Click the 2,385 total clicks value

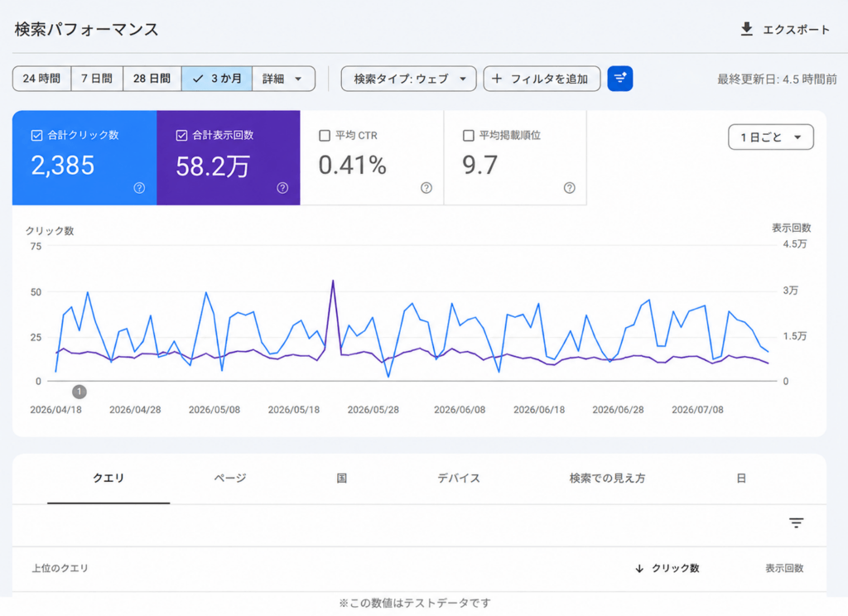pyautogui.click(x=63, y=166)
